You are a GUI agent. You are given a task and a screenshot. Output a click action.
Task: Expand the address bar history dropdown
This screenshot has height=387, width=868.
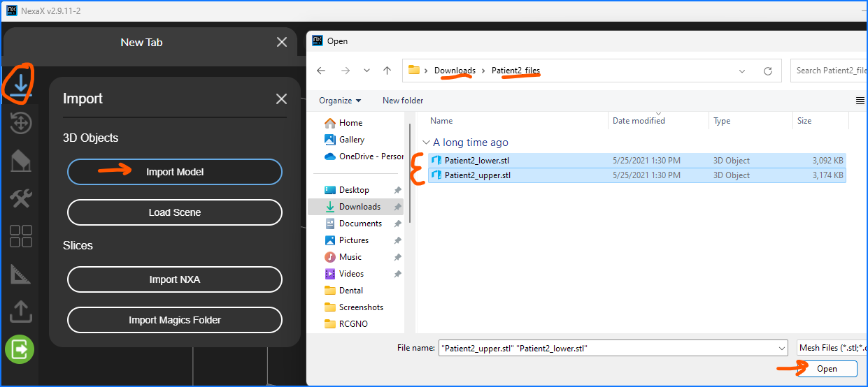point(742,71)
